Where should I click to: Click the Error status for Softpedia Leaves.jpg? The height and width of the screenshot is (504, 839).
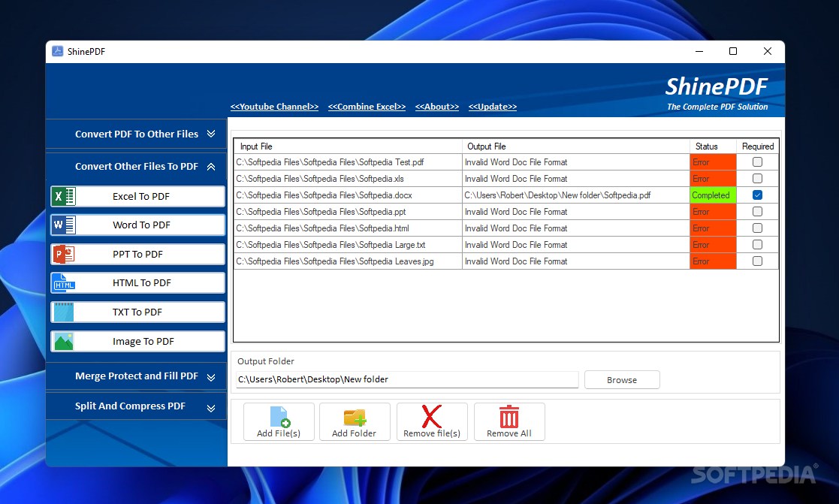pos(713,261)
